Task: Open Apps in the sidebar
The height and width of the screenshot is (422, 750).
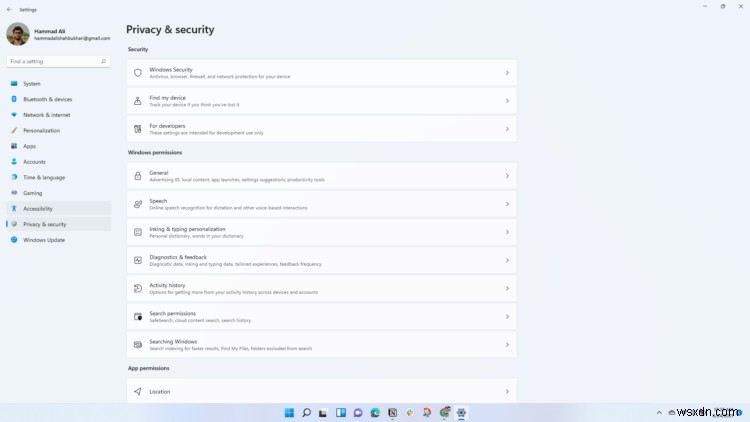Action: (58, 146)
